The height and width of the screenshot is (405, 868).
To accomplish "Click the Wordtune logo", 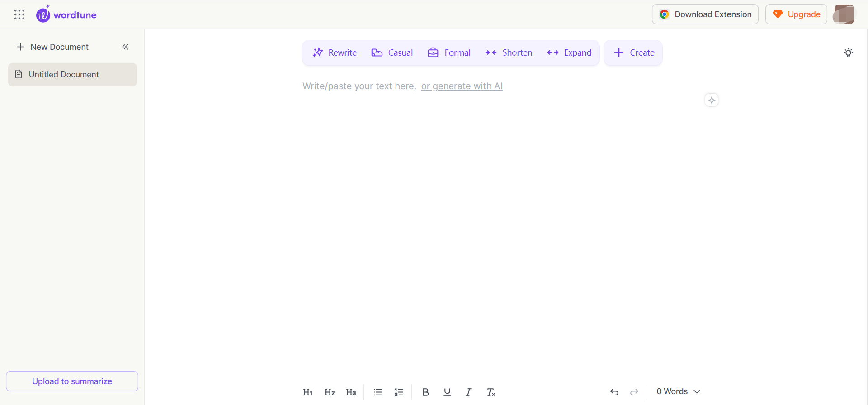I will [x=66, y=14].
